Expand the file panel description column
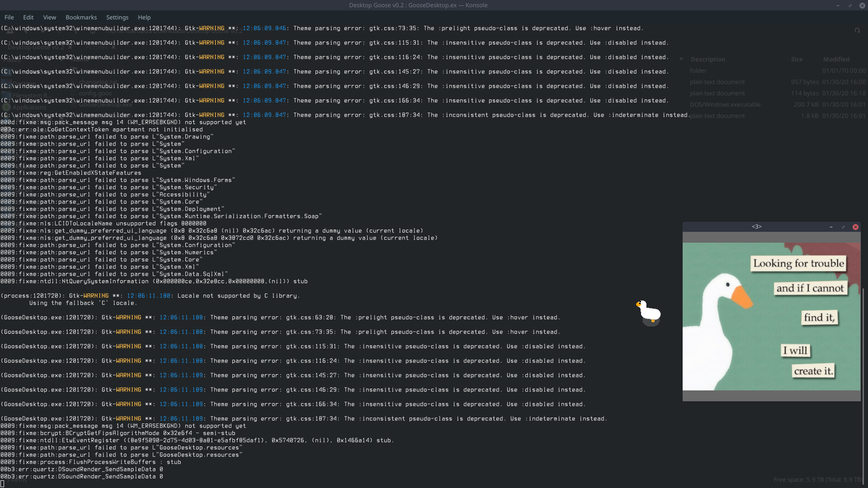The width and height of the screenshot is (868, 488). tap(788, 59)
